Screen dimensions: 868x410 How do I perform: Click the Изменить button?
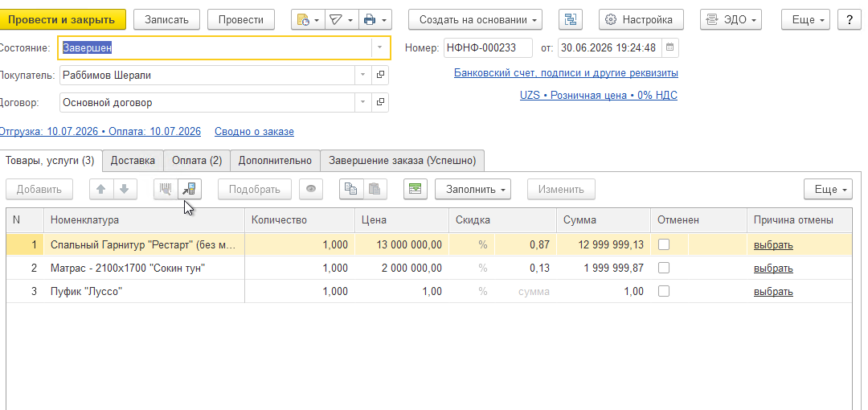[x=561, y=189]
